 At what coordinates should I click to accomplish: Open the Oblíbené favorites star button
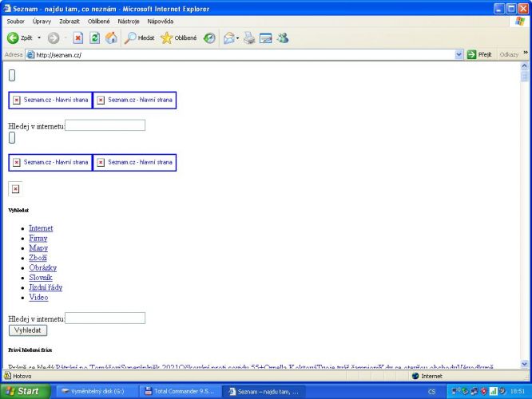pyautogui.click(x=179, y=38)
